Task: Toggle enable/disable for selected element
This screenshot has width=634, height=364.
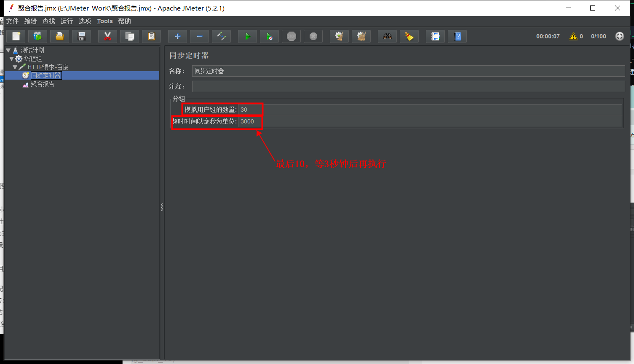Action: click(222, 36)
